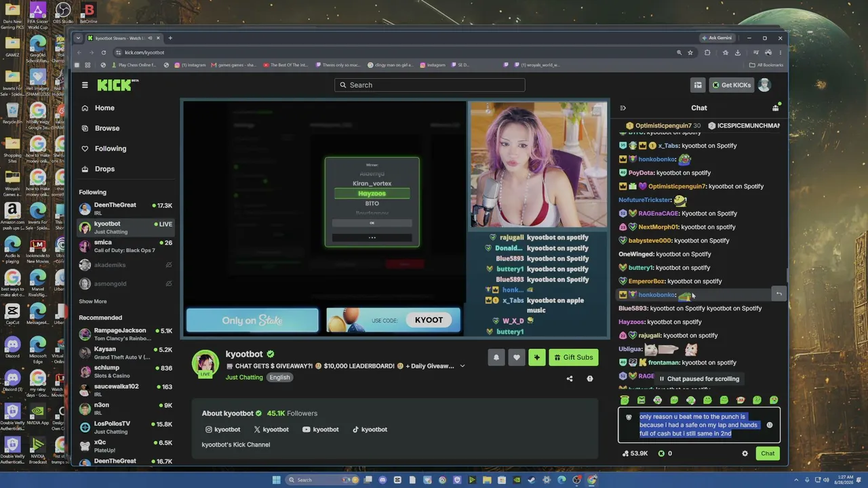
Task: Toggle the heart follow button
Action: (x=517, y=357)
